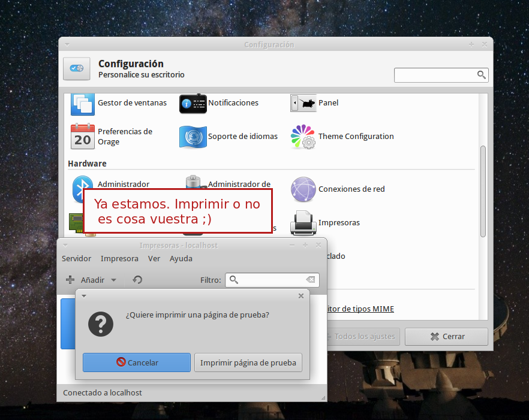Click Imprimir página de prueba button
The image size is (529, 420).
[248, 362]
